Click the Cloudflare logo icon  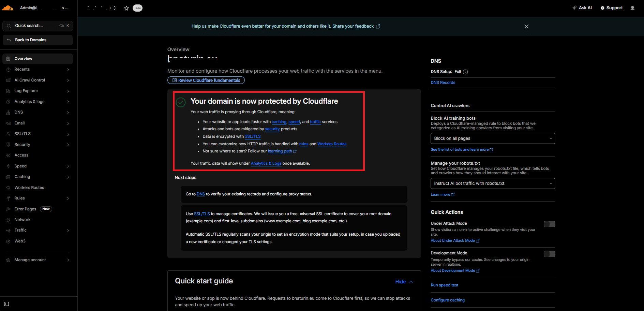click(x=8, y=8)
